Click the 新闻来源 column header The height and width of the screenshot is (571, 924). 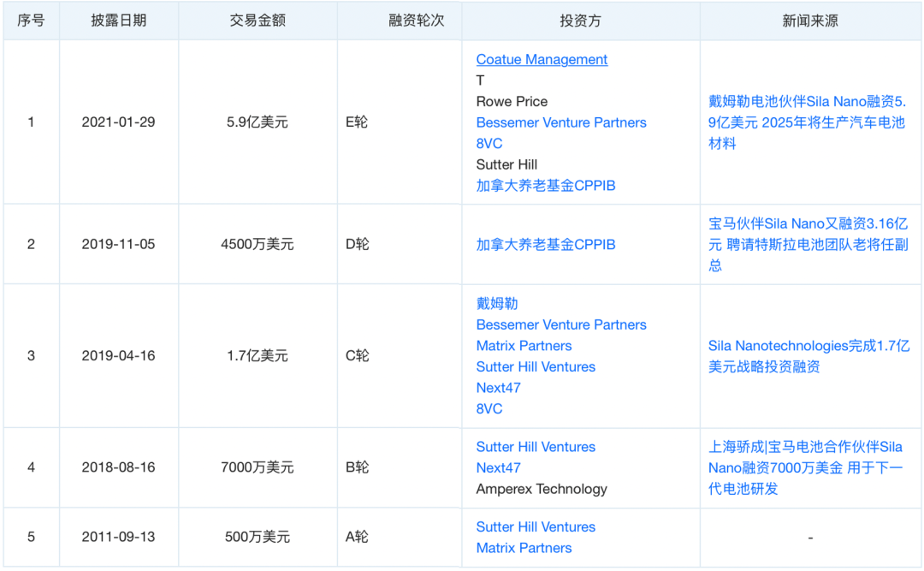click(810, 21)
